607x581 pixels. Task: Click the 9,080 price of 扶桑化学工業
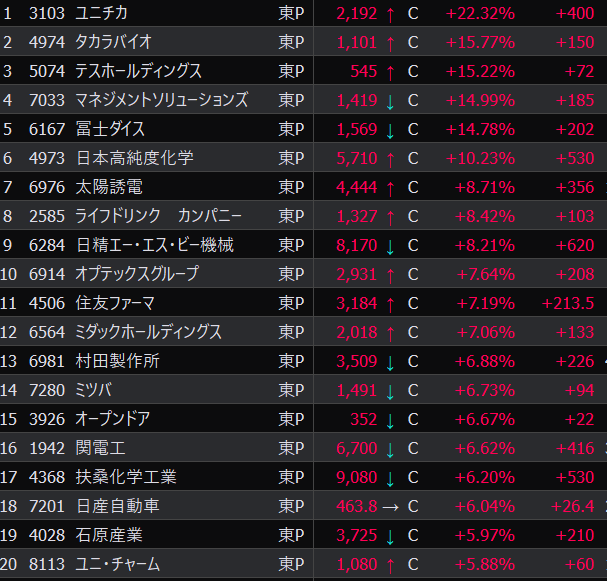point(356,478)
